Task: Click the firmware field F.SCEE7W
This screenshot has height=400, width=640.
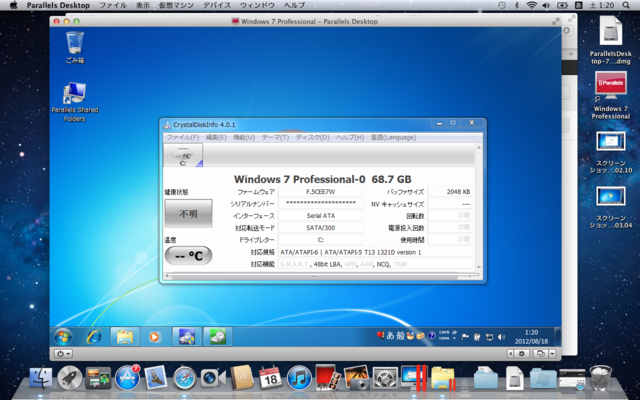Action: 321,192
